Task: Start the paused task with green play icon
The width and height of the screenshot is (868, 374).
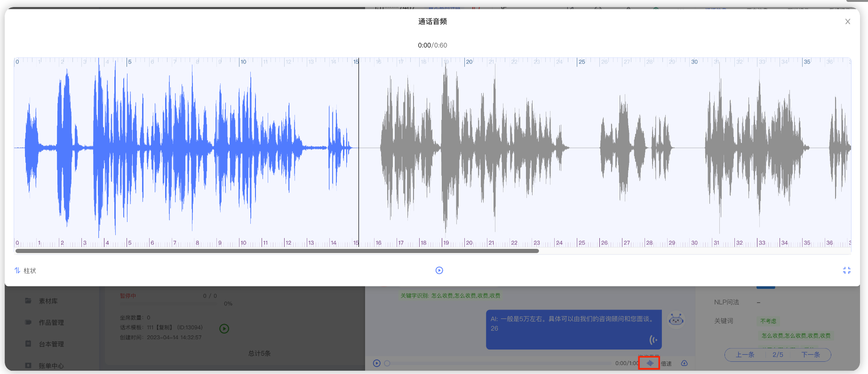Action: 224,329
